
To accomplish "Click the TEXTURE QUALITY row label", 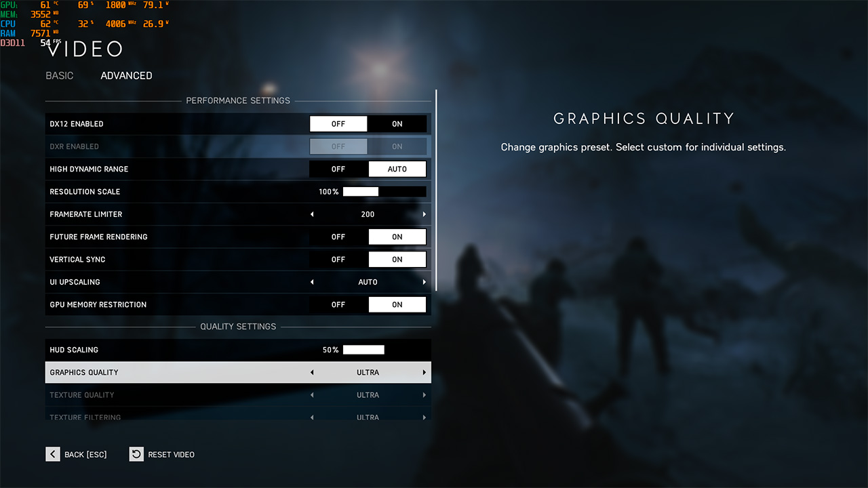I will [82, 395].
